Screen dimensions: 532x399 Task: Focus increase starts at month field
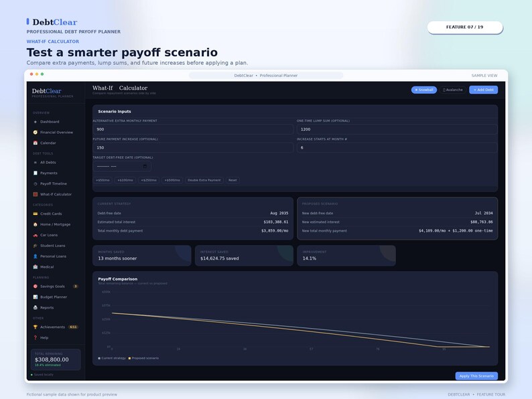(397, 147)
